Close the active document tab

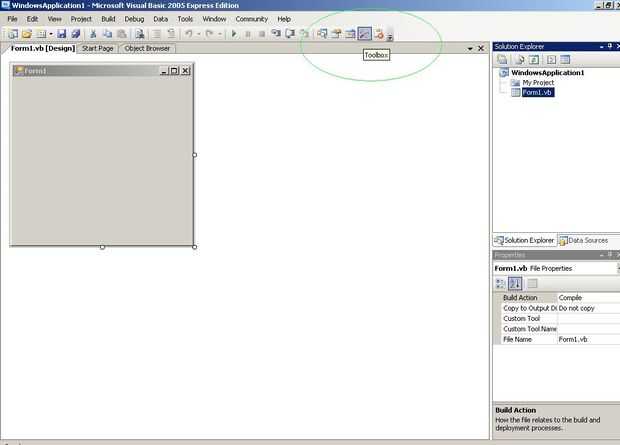coord(481,48)
